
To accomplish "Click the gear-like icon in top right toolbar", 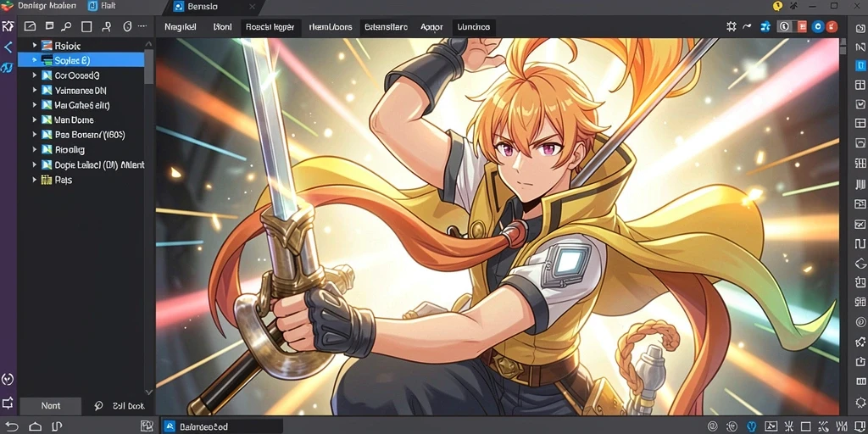I will pos(732,26).
